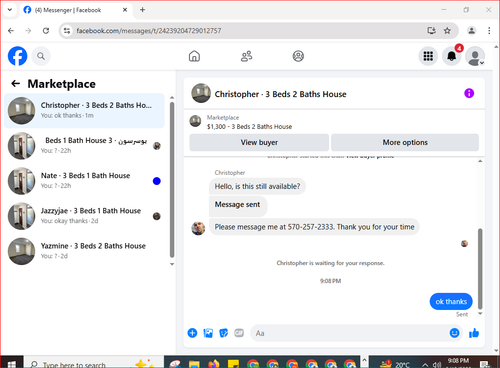500x368 pixels.
Task: Open Firefox from the taskbar
Action: 214,363
